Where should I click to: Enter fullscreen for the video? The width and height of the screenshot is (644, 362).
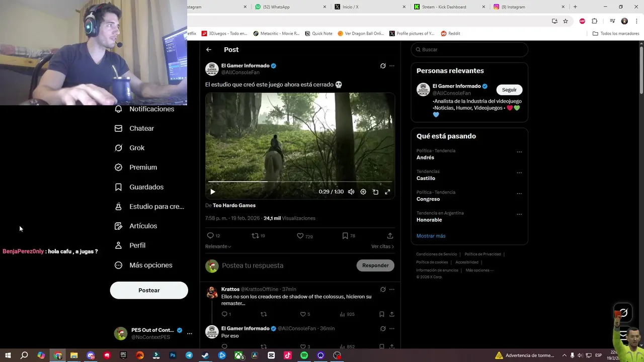point(387,192)
